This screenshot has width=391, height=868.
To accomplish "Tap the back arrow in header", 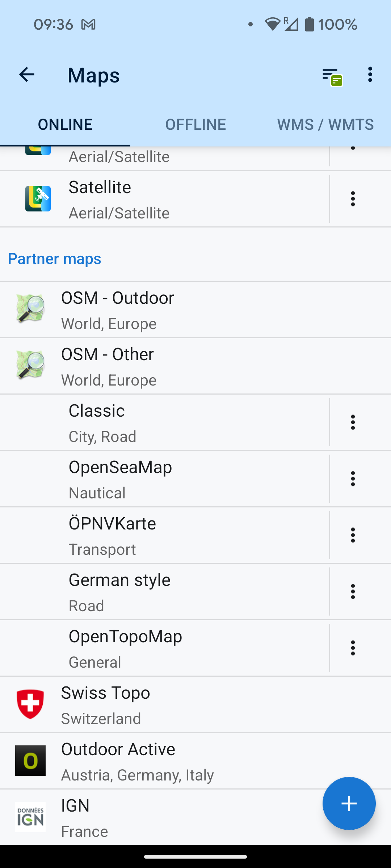I will coord(26,75).
